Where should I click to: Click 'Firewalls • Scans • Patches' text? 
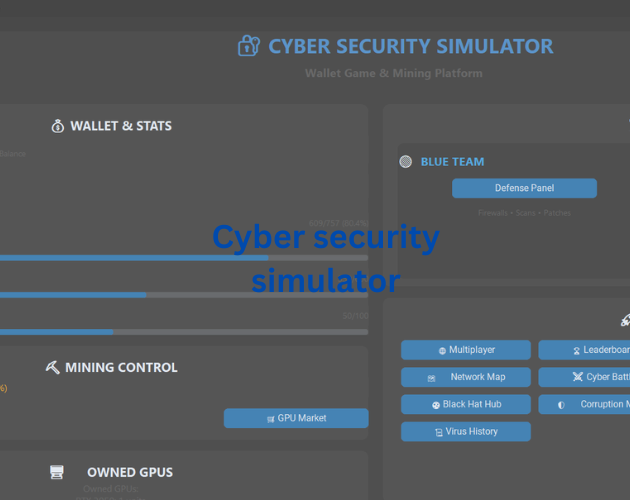pyautogui.click(x=524, y=213)
